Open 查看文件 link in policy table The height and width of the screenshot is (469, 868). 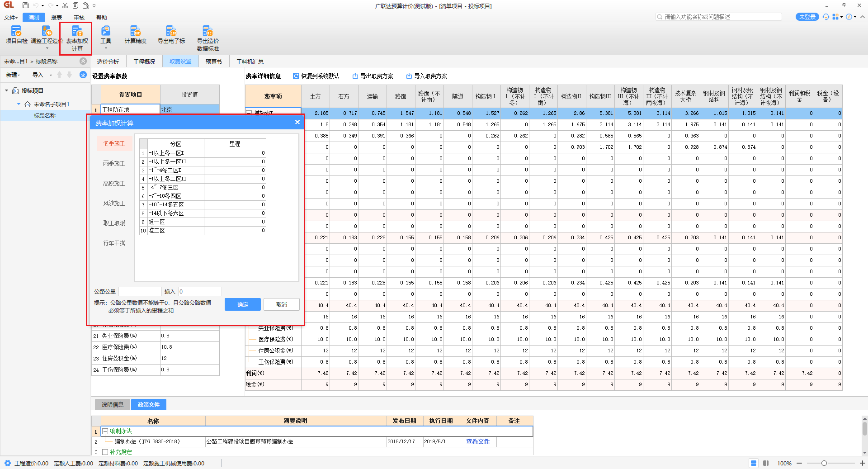[x=478, y=441]
